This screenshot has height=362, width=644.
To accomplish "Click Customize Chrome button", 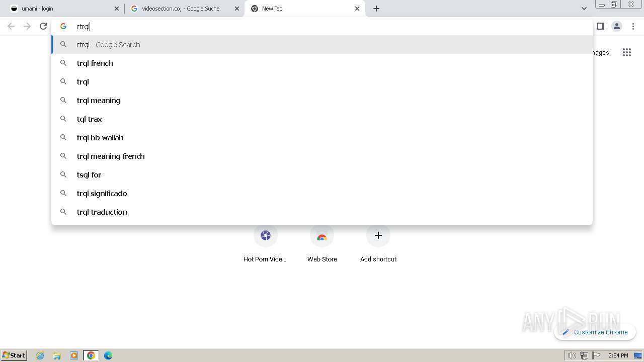I will [x=595, y=332].
